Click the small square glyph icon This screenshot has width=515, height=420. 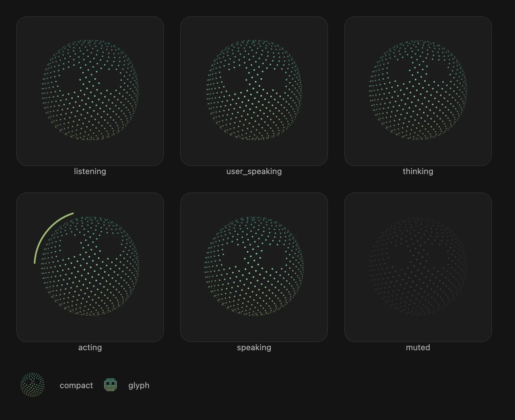pyautogui.click(x=110, y=385)
